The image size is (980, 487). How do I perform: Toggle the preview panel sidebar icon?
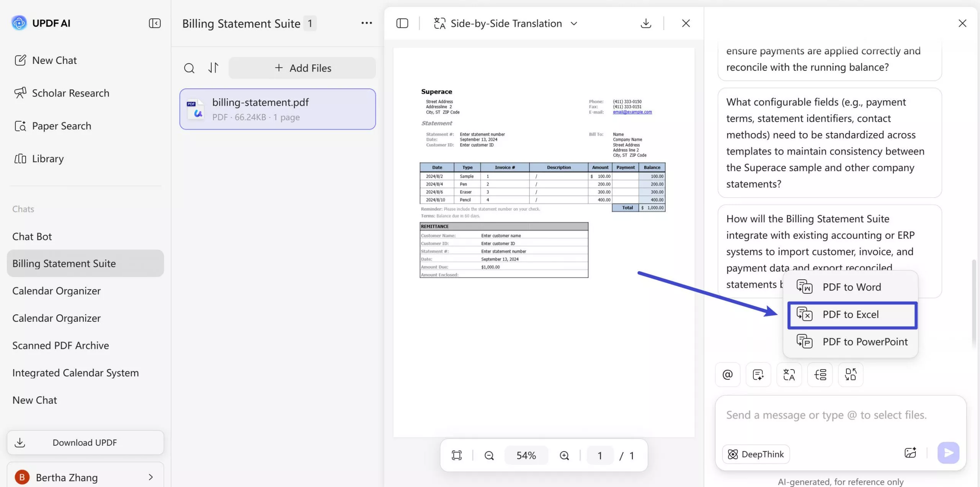[402, 23]
